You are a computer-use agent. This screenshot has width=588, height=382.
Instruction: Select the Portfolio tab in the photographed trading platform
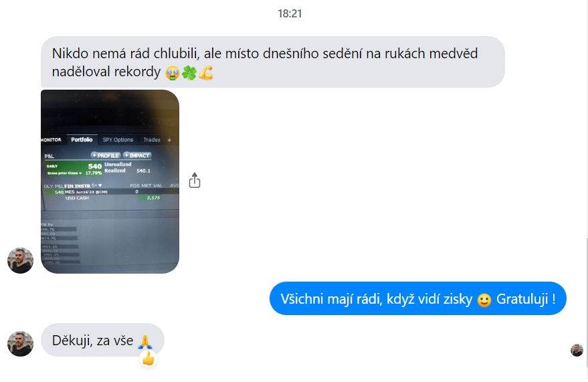82,140
